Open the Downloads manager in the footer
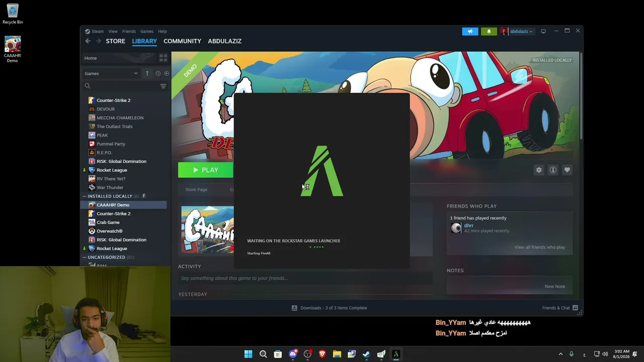The width and height of the screenshot is (644, 362). pyautogui.click(x=330, y=308)
